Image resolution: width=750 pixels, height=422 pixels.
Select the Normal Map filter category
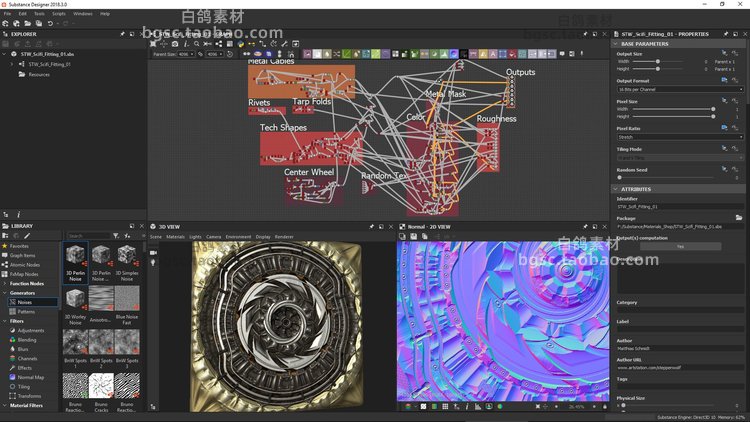[x=31, y=377]
